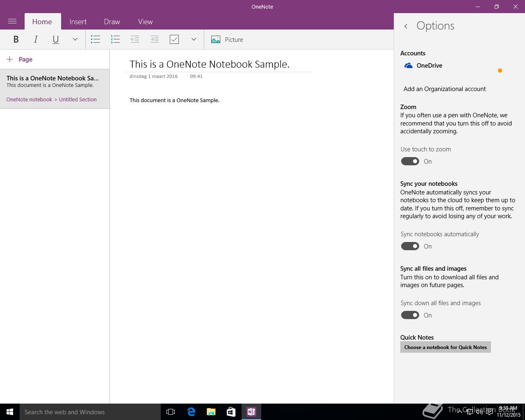
Task: Apply bulleted list
Action: click(x=96, y=39)
